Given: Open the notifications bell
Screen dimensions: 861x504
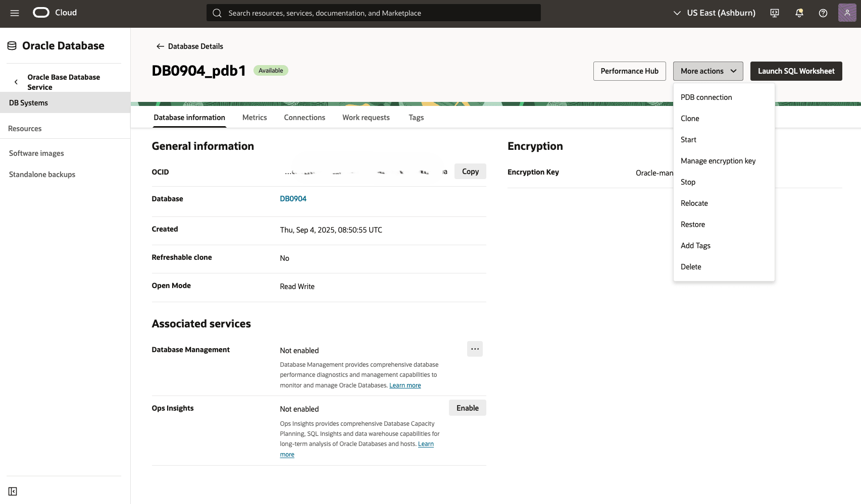Looking at the screenshot, I should click(x=799, y=13).
